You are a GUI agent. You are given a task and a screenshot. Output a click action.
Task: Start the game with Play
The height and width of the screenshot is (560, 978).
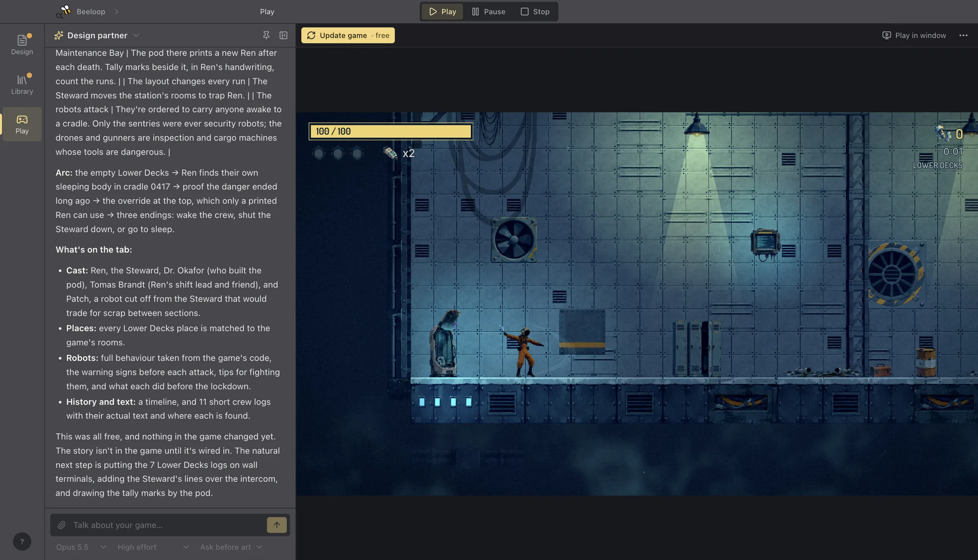click(443, 11)
